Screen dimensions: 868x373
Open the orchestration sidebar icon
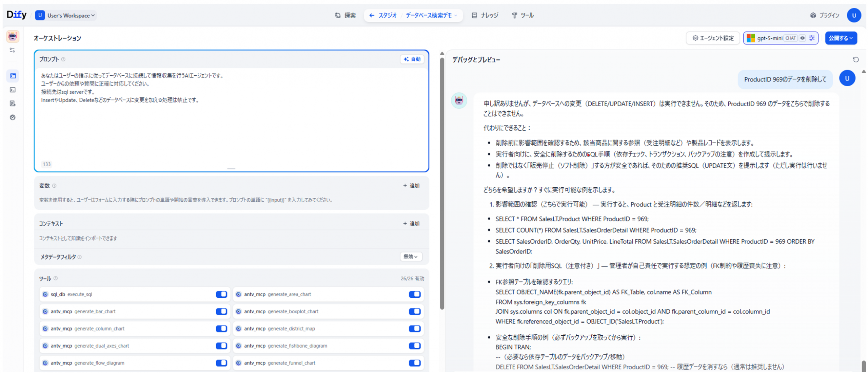[x=13, y=76]
